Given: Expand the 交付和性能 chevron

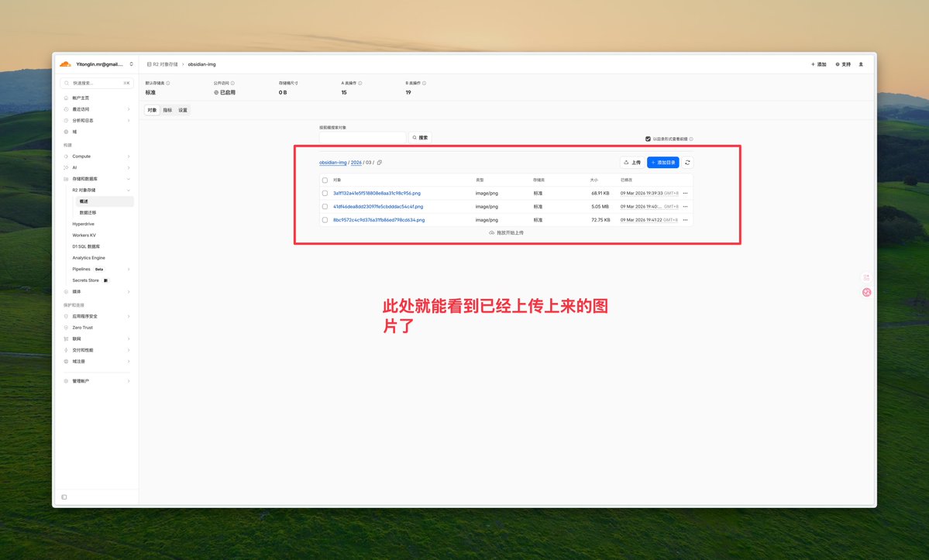Looking at the screenshot, I should (129, 350).
